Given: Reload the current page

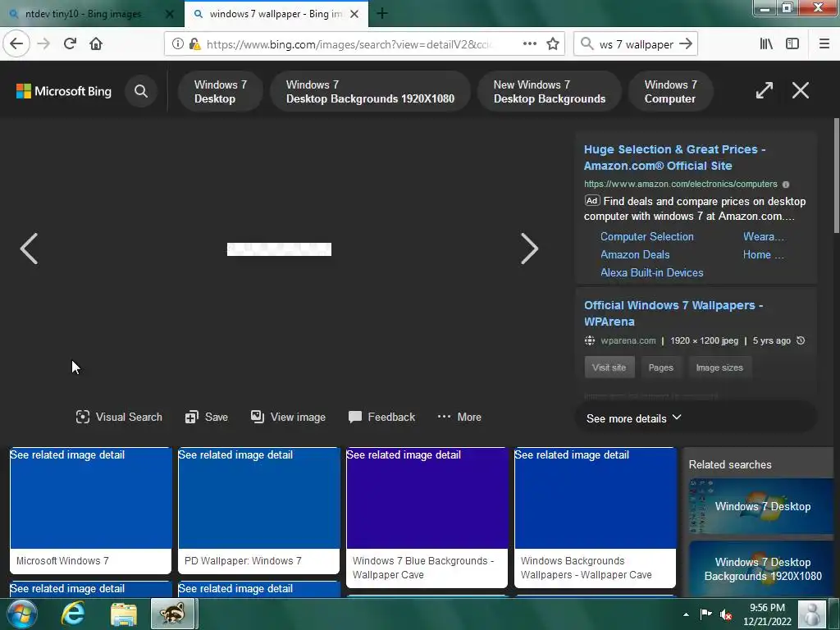Looking at the screenshot, I should pyautogui.click(x=70, y=44).
